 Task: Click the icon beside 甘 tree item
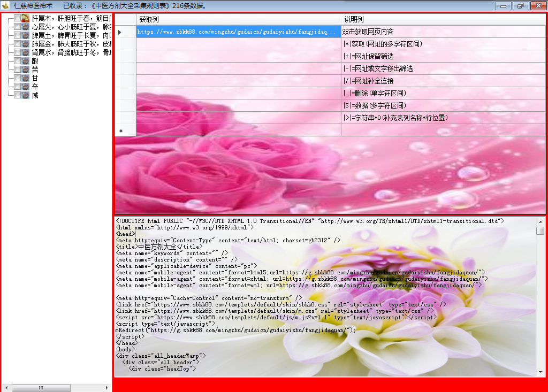pyautogui.click(x=26, y=78)
